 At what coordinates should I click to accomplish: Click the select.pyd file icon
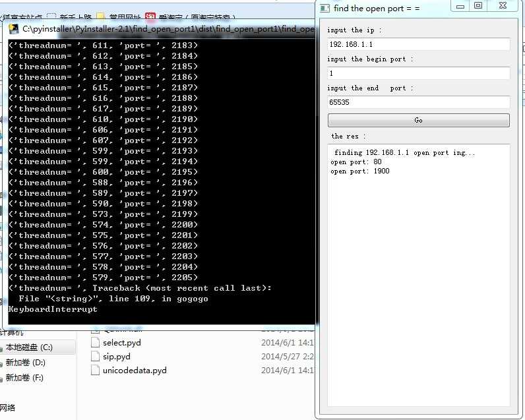96,342
